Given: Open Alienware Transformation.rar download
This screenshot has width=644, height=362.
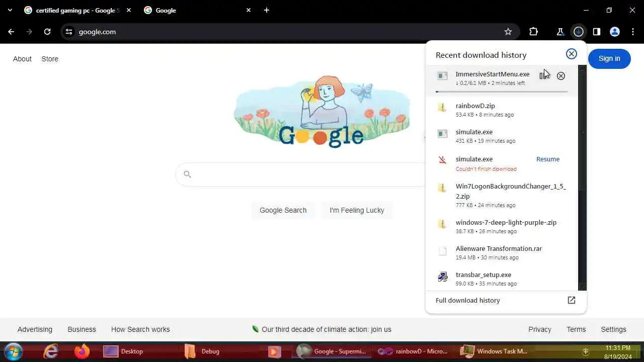Looking at the screenshot, I should point(502,252).
